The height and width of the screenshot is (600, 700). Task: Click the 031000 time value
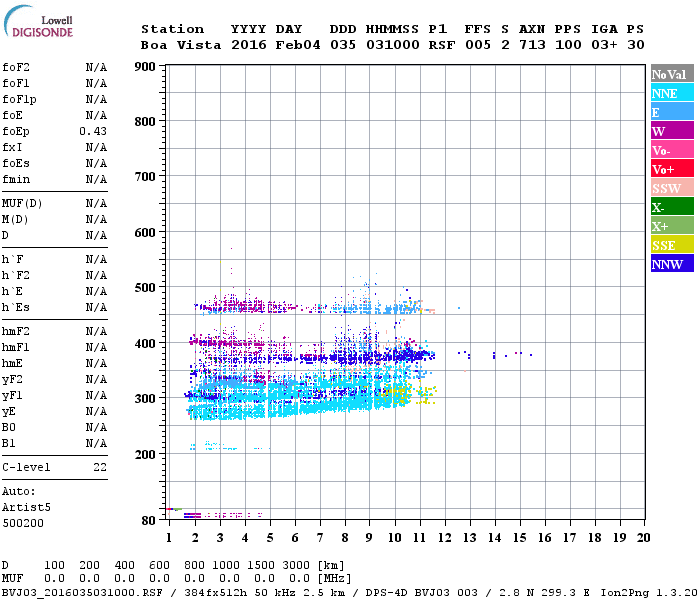coord(393,45)
